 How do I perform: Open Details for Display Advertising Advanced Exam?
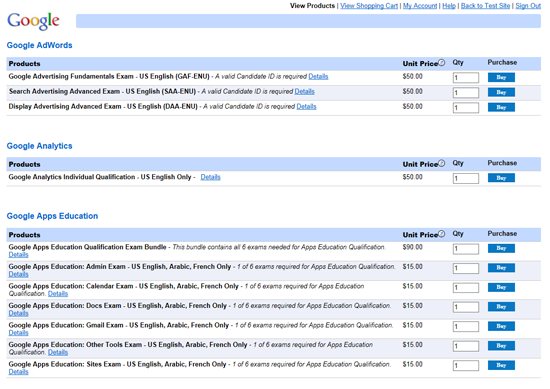click(x=306, y=107)
